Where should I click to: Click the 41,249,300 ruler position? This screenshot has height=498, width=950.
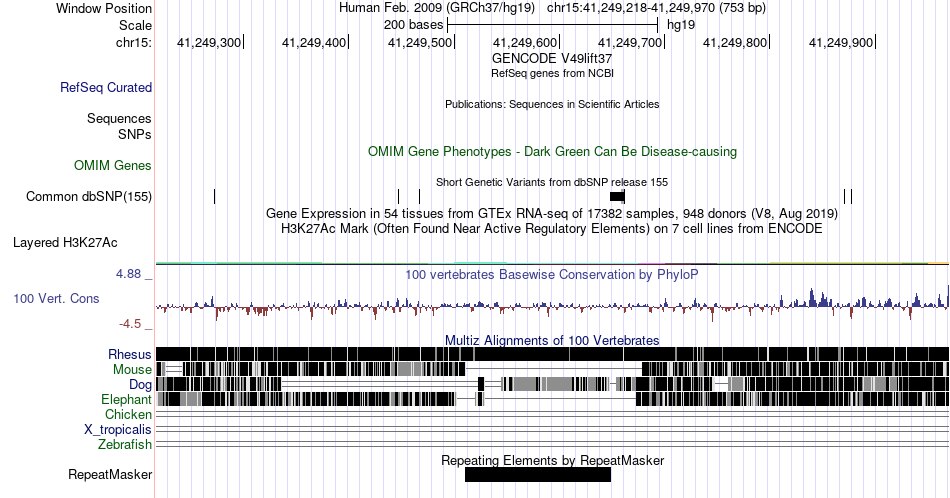click(209, 42)
